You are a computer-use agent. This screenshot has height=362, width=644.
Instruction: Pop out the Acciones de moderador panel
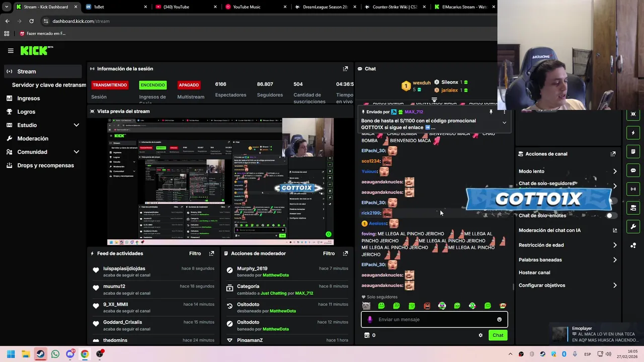point(345,253)
